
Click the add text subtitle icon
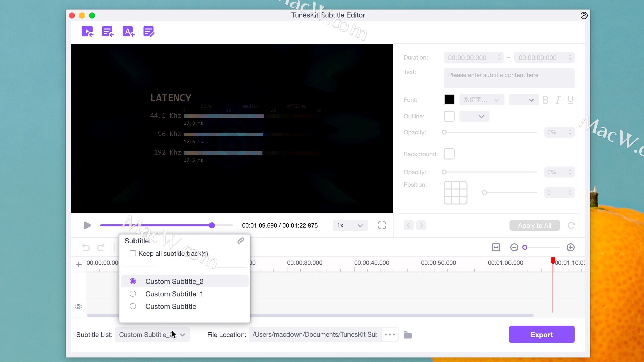tap(128, 32)
